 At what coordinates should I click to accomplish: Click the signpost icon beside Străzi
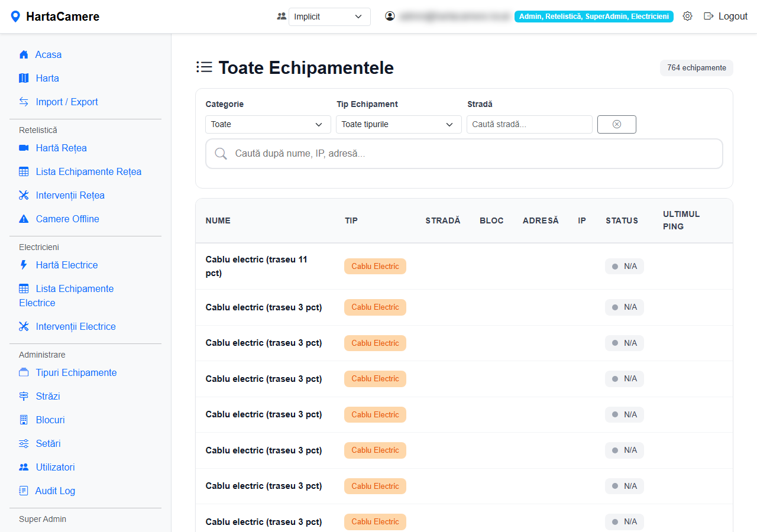(x=24, y=396)
